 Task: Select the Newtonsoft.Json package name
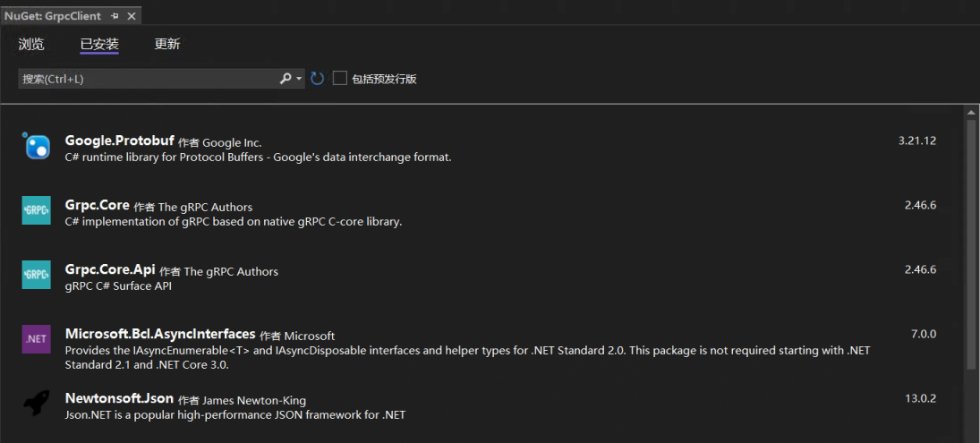119,398
